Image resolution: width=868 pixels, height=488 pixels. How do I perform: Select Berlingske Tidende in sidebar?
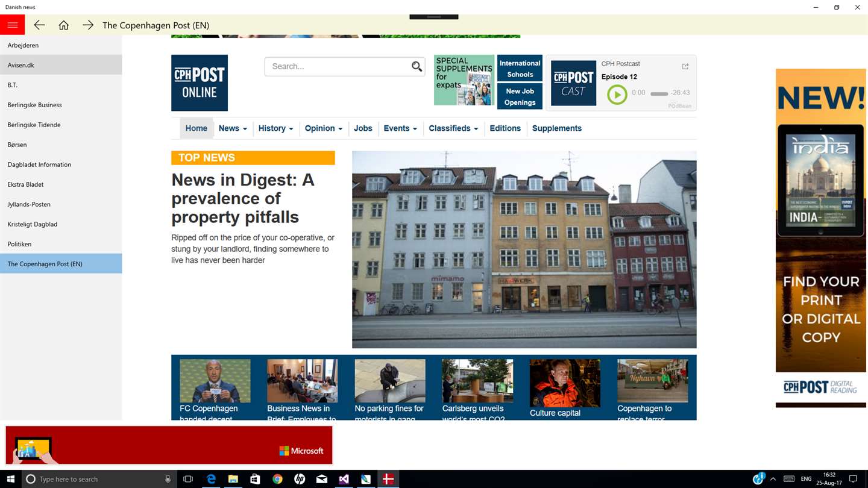click(61, 125)
